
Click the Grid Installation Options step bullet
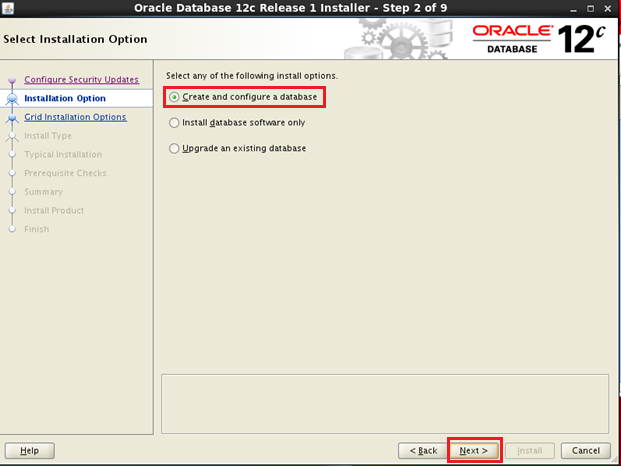[12, 118]
